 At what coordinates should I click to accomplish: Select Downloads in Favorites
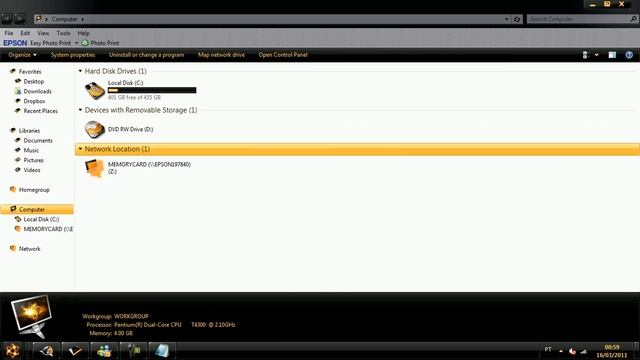[38, 91]
